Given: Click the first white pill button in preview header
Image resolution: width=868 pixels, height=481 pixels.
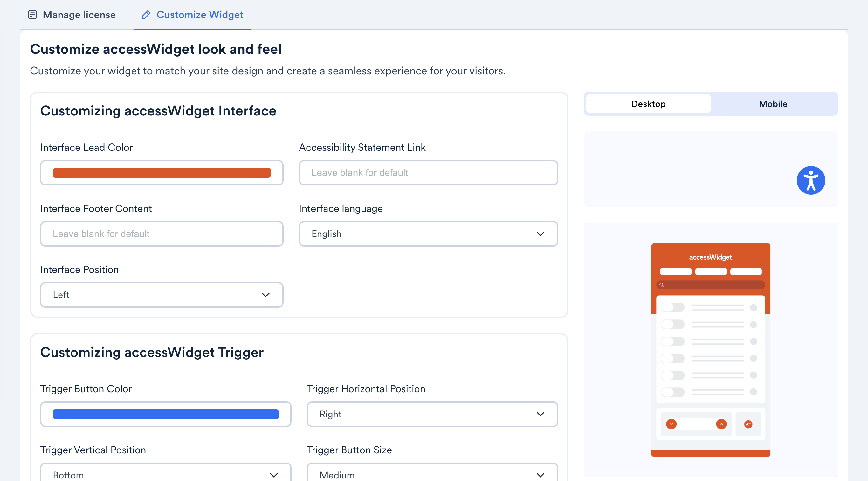Looking at the screenshot, I should click(x=675, y=272).
